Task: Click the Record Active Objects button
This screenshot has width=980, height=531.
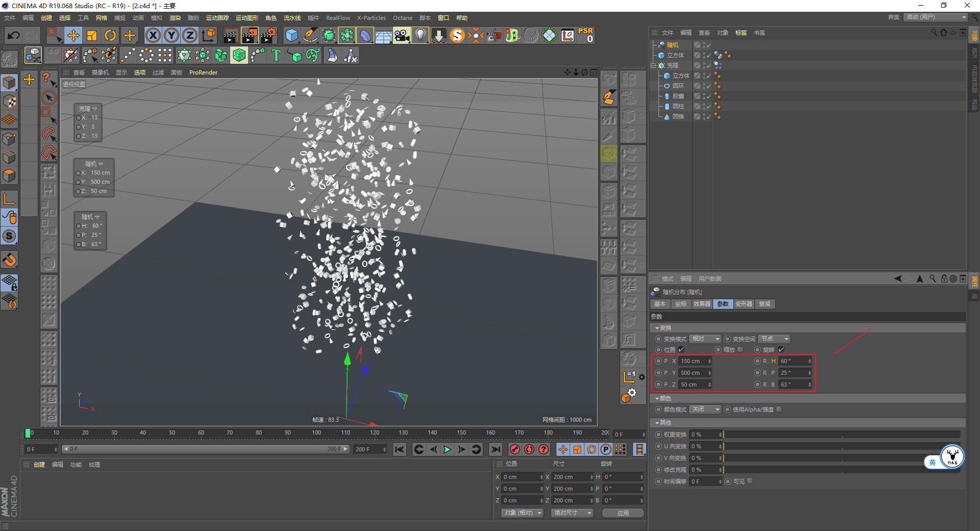Action: pyautogui.click(x=515, y=449)
